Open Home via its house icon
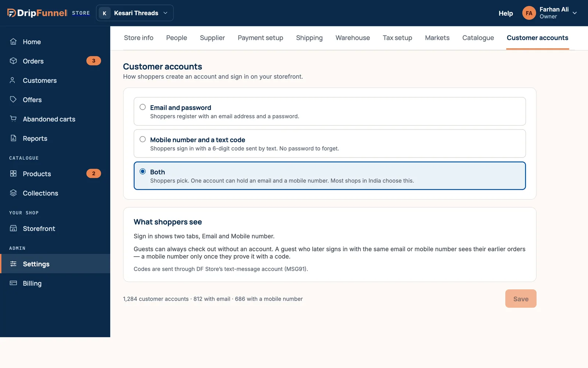This screenshot has height=368, width=588. coord(13,42)
